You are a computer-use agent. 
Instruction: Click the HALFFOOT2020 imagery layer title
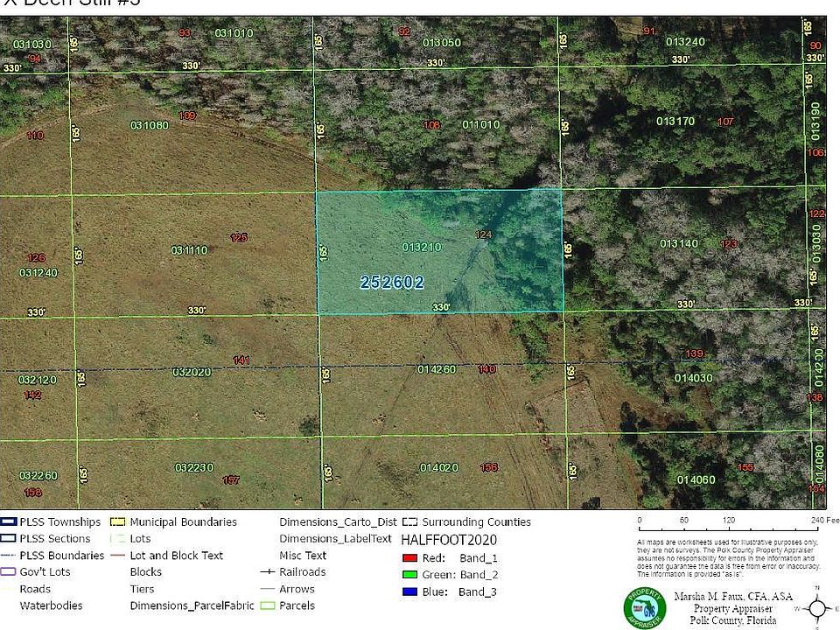[x=446, y=540]
